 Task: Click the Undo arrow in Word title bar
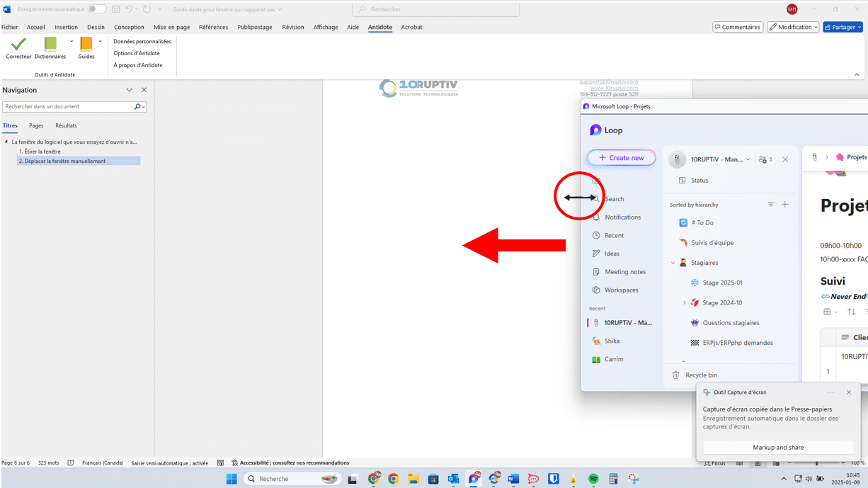coord(130,9)
